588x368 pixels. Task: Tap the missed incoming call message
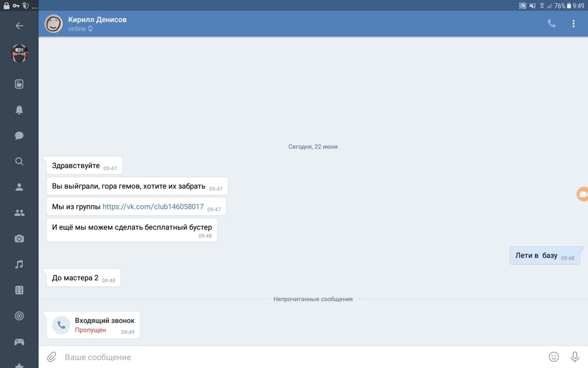[x=93, y=325]
